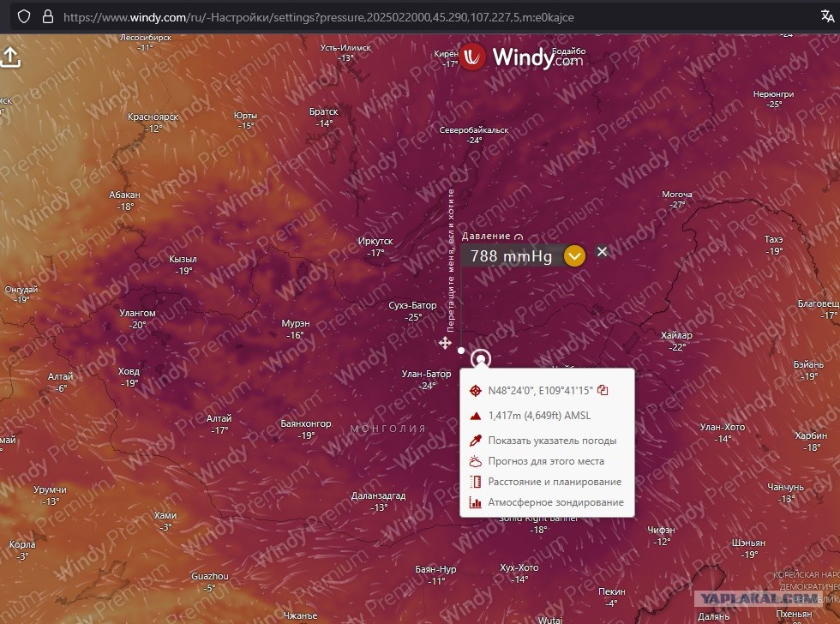
Task: Click the Байань city label
Action: 808,364
